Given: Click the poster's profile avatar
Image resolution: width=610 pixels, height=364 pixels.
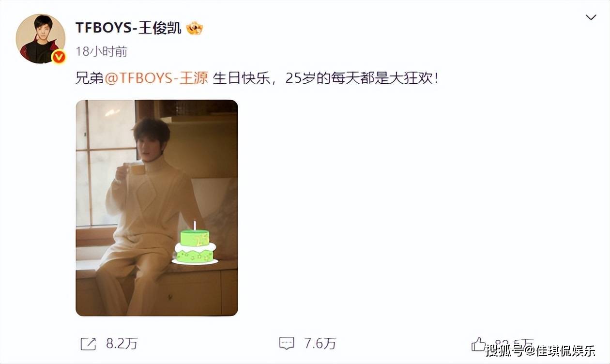Looking at the screenshot, I should 41,39.
